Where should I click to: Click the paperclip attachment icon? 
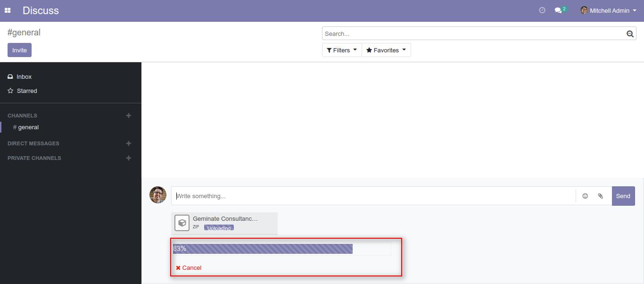tap(601, 196)
